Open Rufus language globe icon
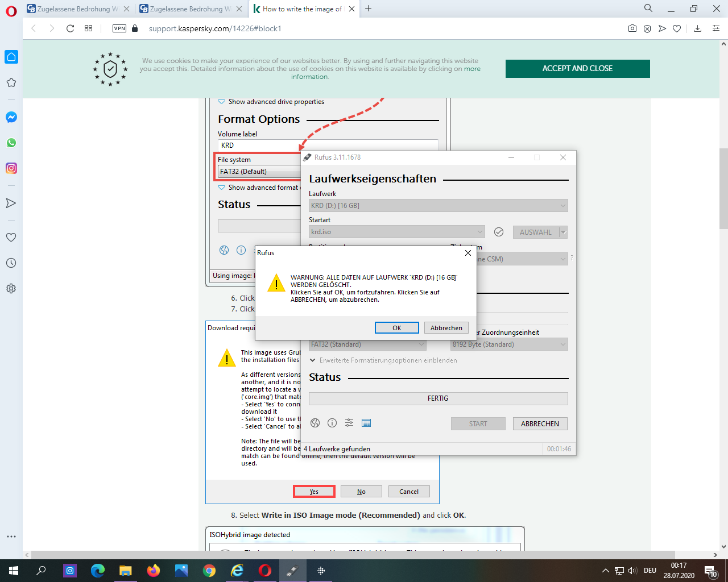 (315, 423)
